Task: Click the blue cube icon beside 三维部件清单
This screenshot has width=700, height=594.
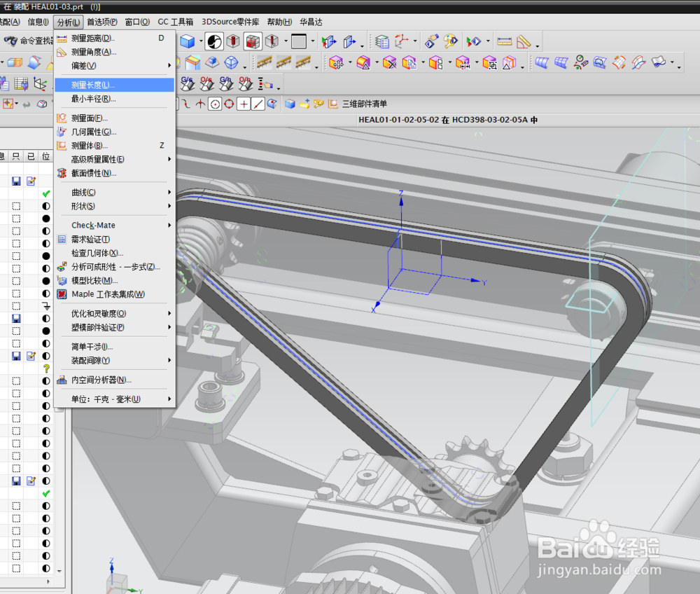Action: pyautogui.click(x=290, y=104)
